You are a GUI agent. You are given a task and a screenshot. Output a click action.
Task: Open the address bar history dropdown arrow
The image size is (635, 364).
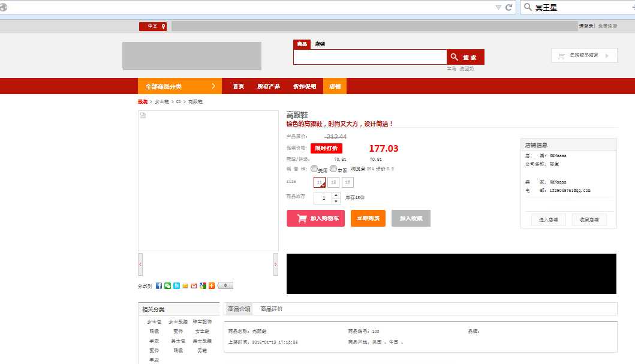(x=498, y=7)
